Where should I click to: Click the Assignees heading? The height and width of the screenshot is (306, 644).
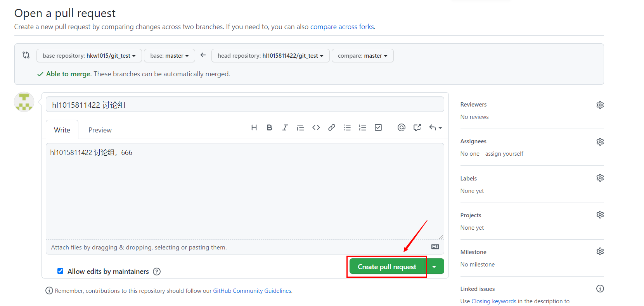coord(473,141)
